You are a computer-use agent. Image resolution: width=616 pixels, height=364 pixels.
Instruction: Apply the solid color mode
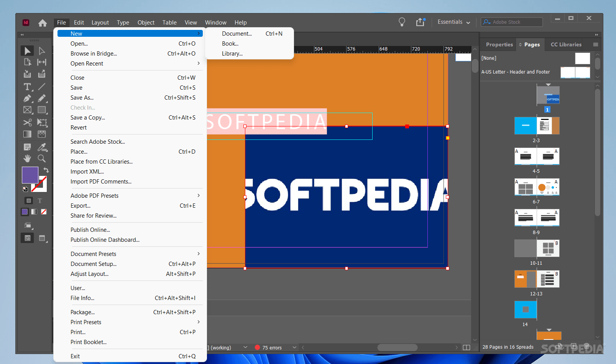pos(25,212)
